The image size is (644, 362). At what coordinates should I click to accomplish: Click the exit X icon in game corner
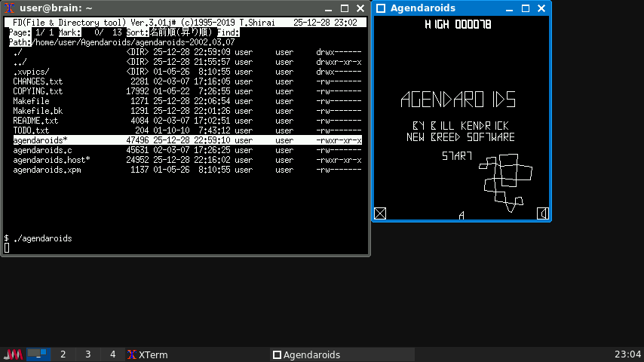coord(380,213)
